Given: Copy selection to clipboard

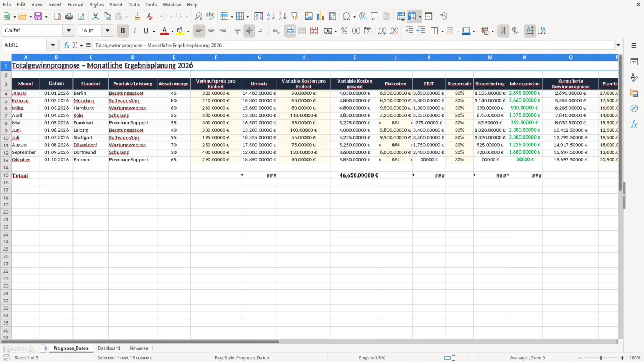Looking at the screenshot, I should (x=107, y=17).
